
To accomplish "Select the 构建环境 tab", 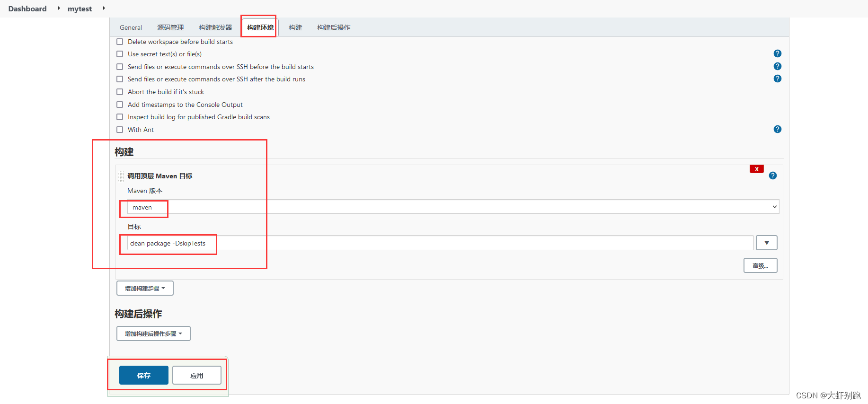I will (260, 27).
